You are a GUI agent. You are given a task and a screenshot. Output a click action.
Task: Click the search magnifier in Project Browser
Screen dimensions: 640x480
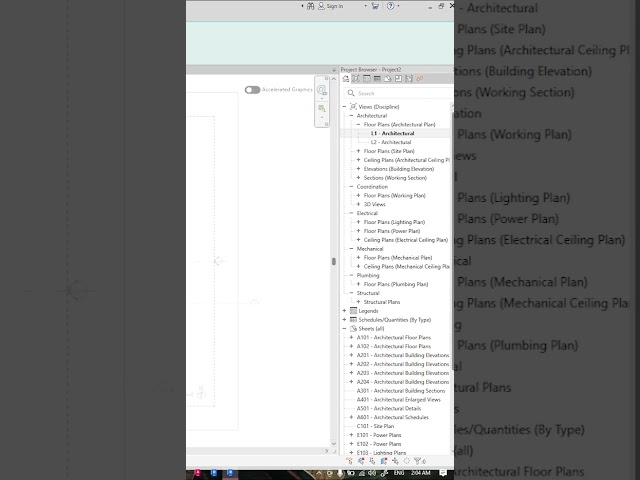(351, 93)
